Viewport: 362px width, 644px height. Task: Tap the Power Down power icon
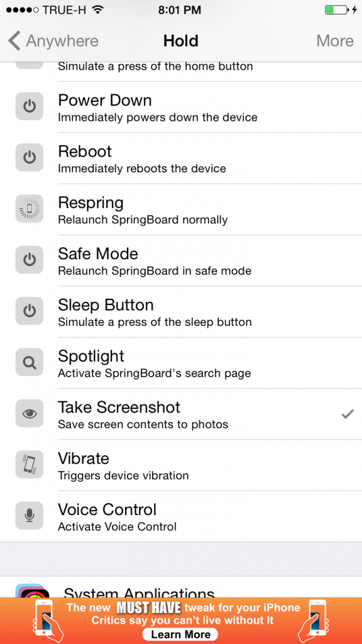click(29, 106)
